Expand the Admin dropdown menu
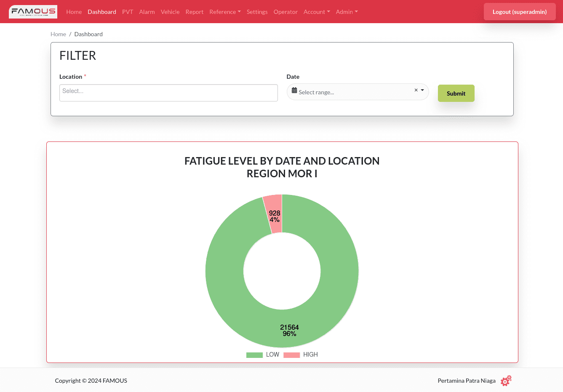 point(347,12)
